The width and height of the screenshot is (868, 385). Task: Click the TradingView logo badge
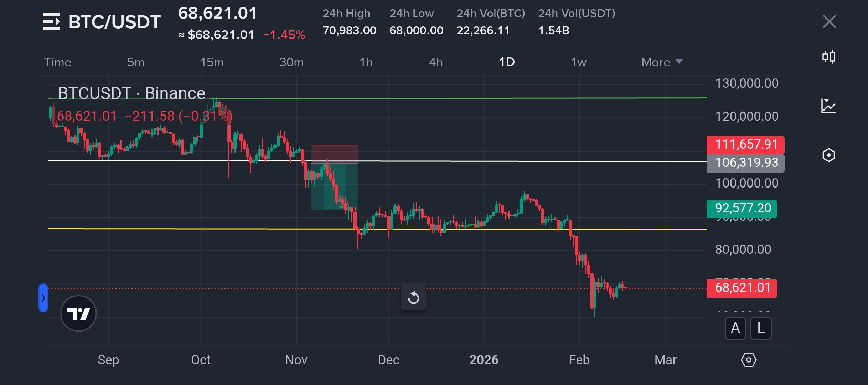[x=78, y=313]
